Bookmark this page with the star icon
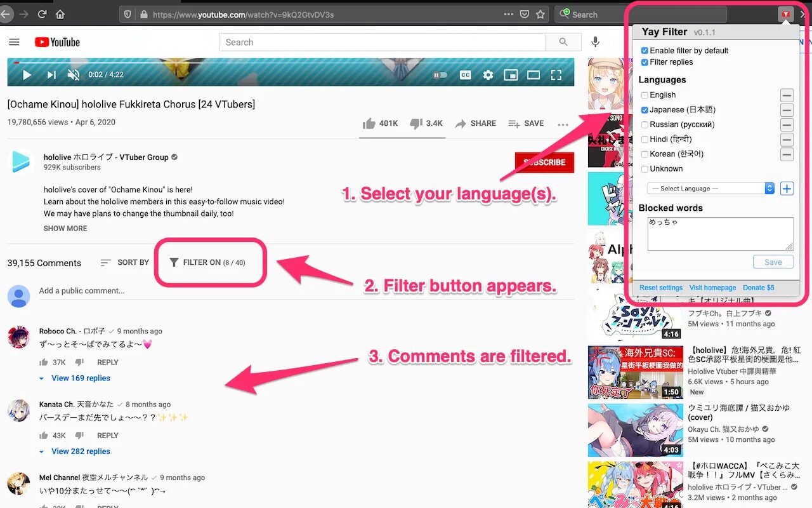Image resolution: width=812 pixels, height=508 pixels. [x=540, y=14]
